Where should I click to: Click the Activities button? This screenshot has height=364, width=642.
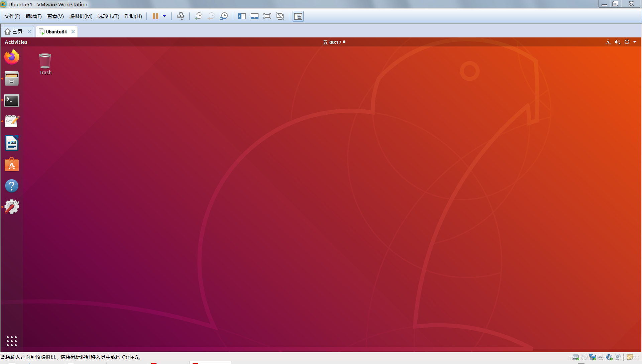click(16, 42)
